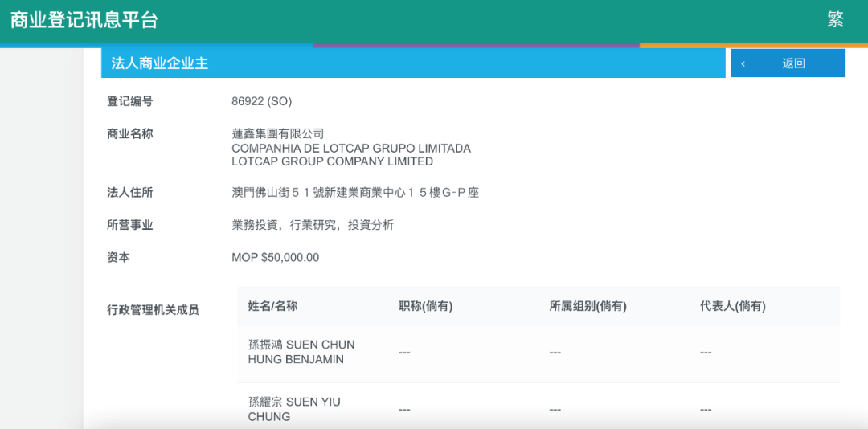Click the 法人商业企业主 section header
The image size is (868, 429).
coord(413,63)
